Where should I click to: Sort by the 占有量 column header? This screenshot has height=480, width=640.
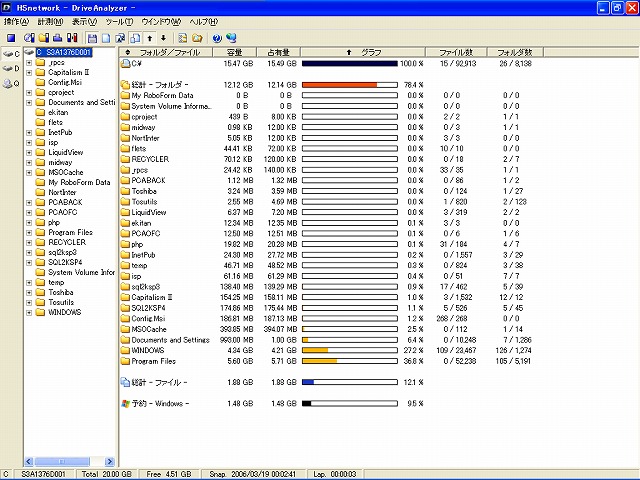[278, 52]
